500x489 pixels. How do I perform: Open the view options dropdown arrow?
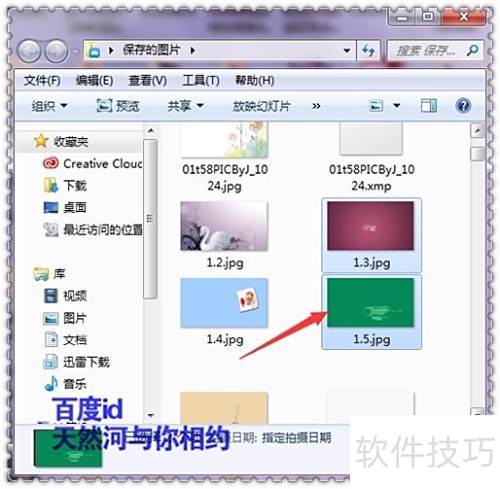tap(397, 106)
